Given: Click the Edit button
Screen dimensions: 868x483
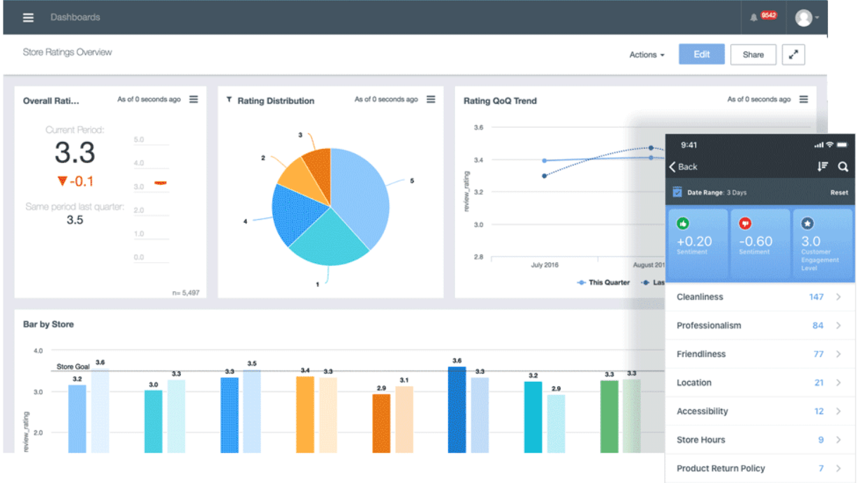Looking at the screenshot, I should pyautogui.click(x=701, y=54).
